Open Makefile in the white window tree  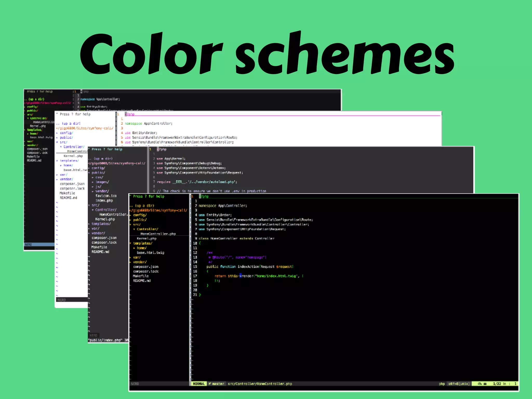tap(67, 193)
